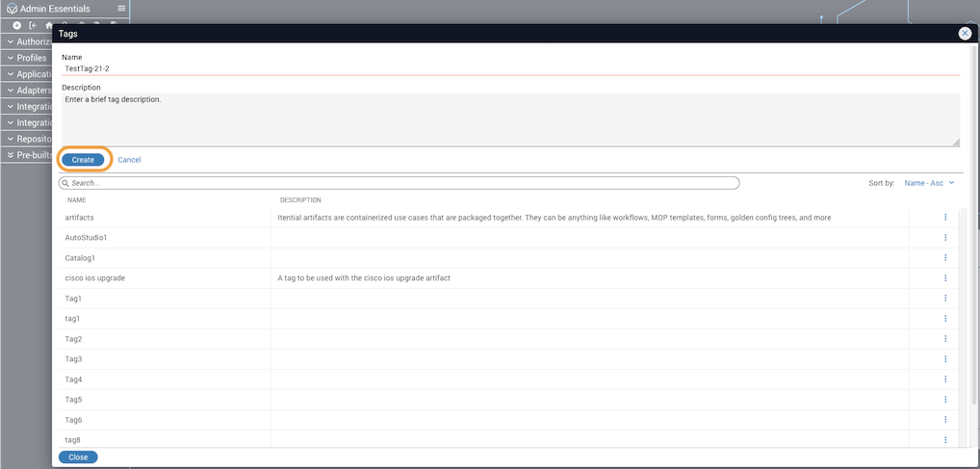The width and height of the screenshot is (980, 469).
Task: Click the Sort by label
Action: click(x=881, y=183)
